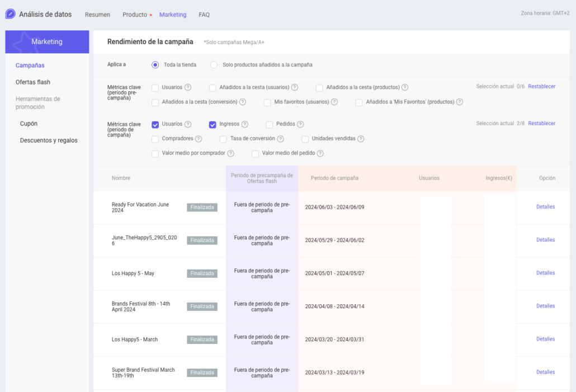Click help icon next to Compradores
The width and height of the screenshot is (576, 392).
[x=199, y=139]
